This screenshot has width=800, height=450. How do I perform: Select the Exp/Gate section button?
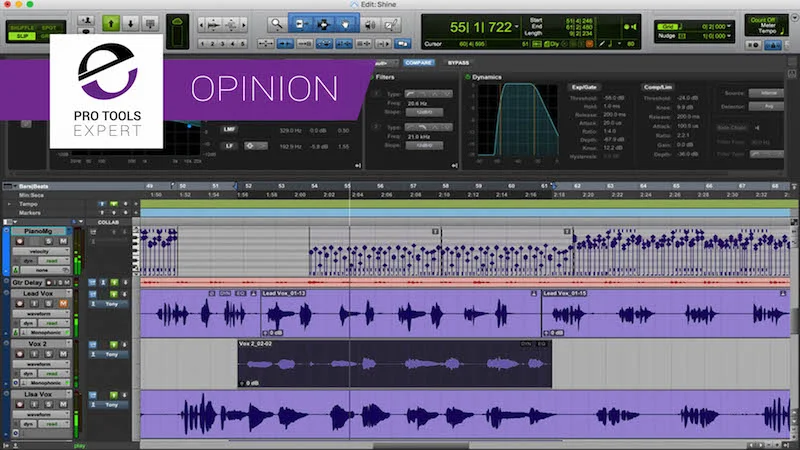coord(584,87)
